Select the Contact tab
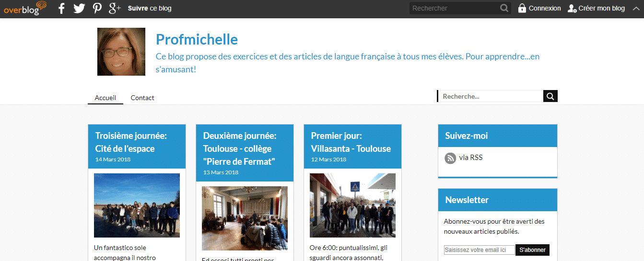The height and width of the screenshot is (261, 644). click(x=142, y=98)
